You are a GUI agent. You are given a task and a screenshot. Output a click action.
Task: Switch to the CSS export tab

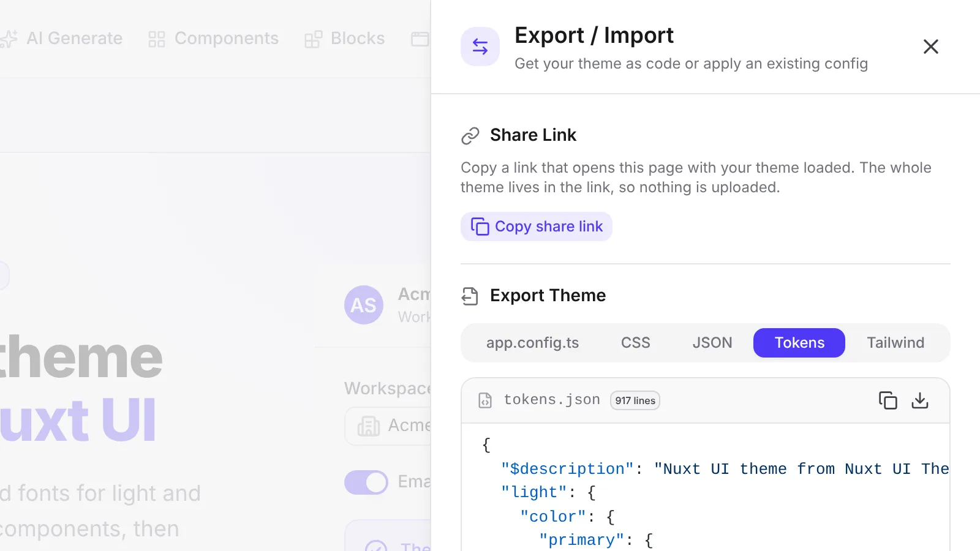[x=635, y=343]
